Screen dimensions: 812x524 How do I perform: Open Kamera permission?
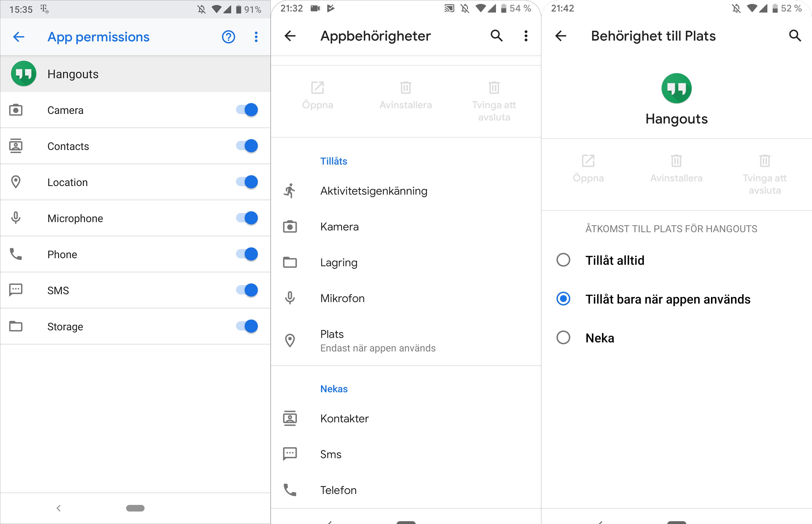406,227
